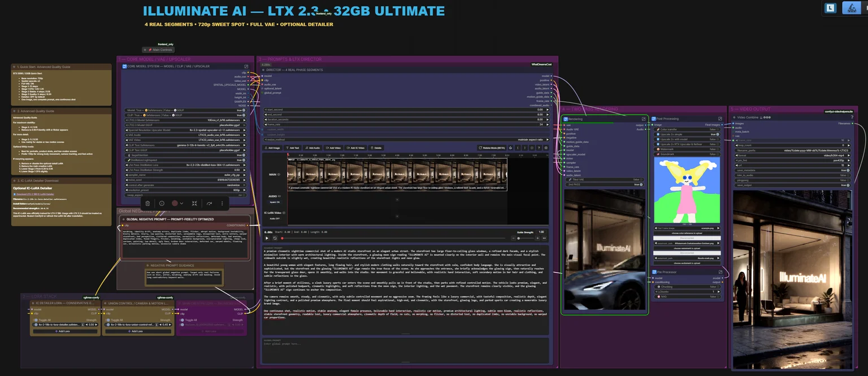Click the timeline zoom slider
The width and height of the screenshot is (868, 376).
(526, 238)
